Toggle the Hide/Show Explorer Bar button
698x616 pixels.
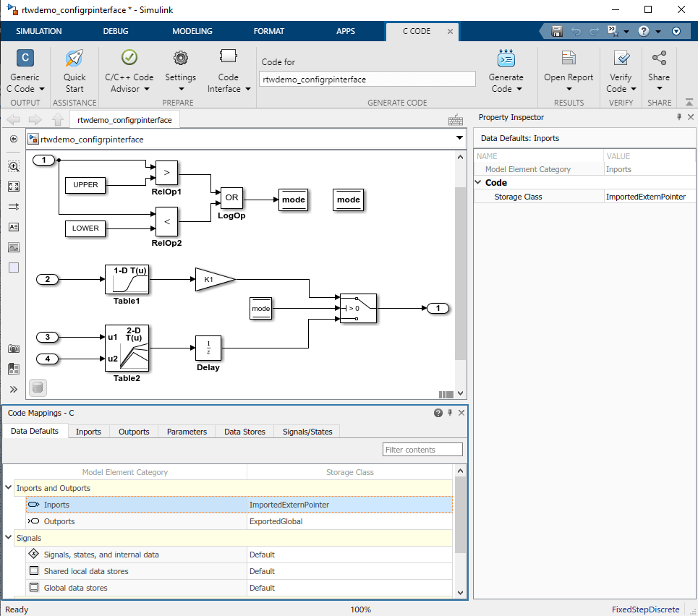pyautogui.click(x=14, y=139)
